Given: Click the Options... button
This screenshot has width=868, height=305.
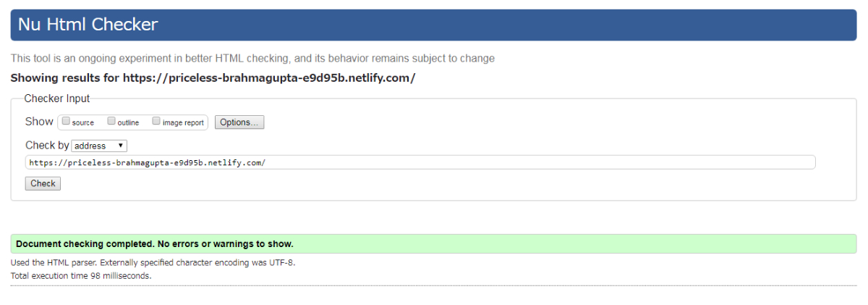Looking at the screenshot, I should (x=239, y=122).
